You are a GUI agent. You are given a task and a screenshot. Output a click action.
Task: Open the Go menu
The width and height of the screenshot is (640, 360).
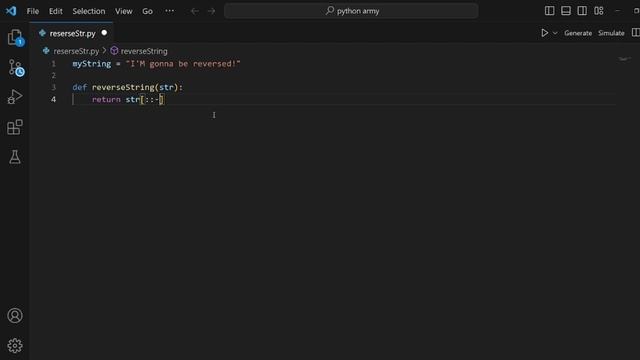[x=147, y=11]
